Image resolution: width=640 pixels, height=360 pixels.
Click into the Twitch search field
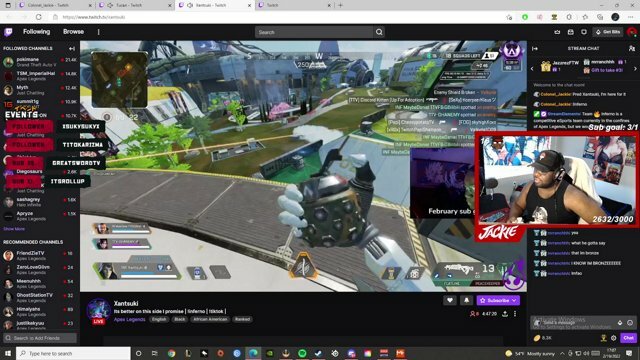(x=314, y=32)
